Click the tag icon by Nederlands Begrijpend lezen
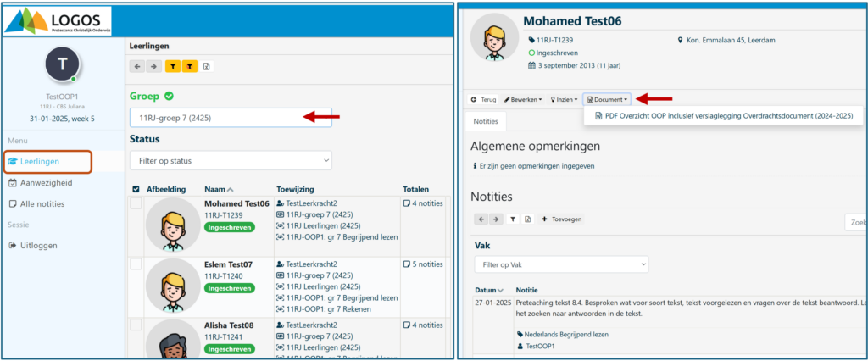The image size is (868, 361). (520, 335)
